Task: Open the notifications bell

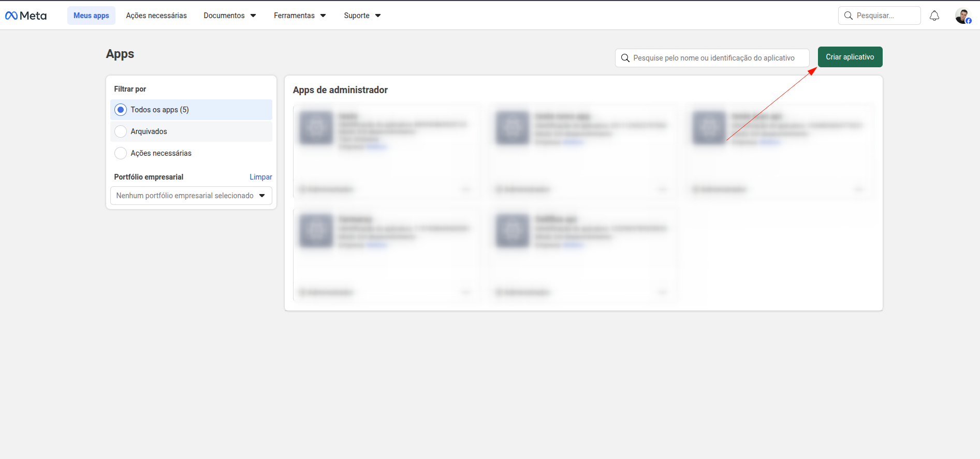Action: coord(934,16)
